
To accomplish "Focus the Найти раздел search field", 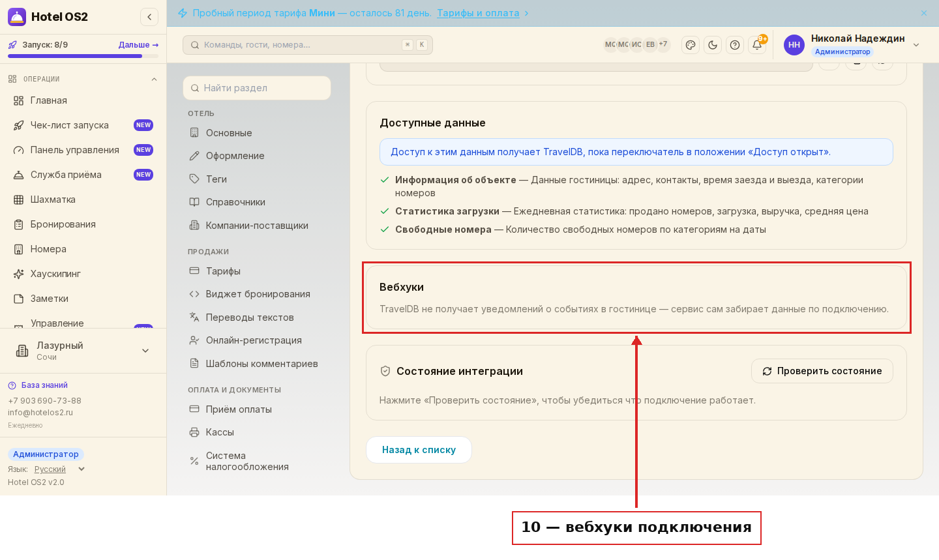I will pyautogui.click(x=257, y=88).
